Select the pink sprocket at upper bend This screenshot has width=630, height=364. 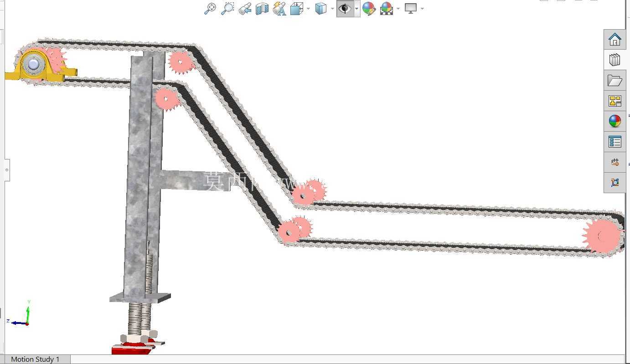pos(181,62)
